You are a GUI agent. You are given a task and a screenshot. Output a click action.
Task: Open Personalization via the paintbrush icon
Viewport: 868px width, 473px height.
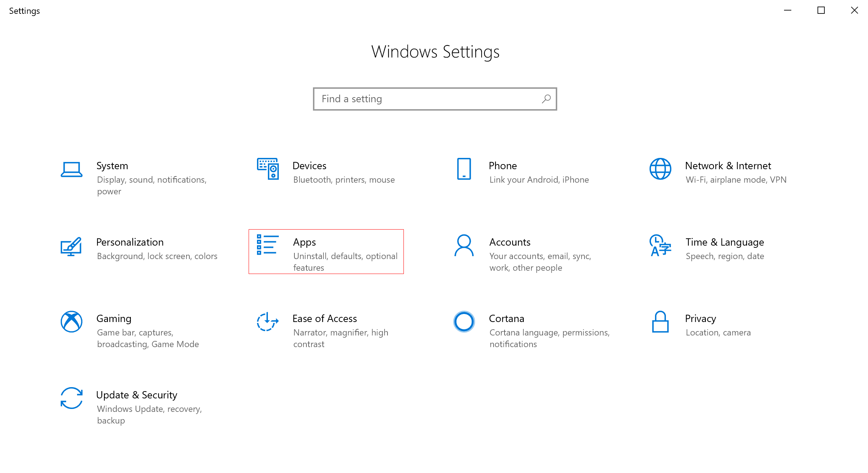[71, 246]
